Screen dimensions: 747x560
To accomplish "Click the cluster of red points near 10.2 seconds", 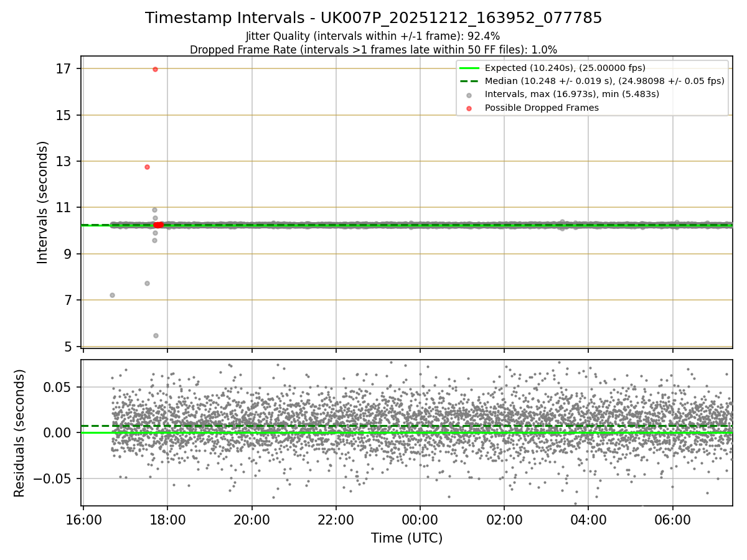I will 158,225.
